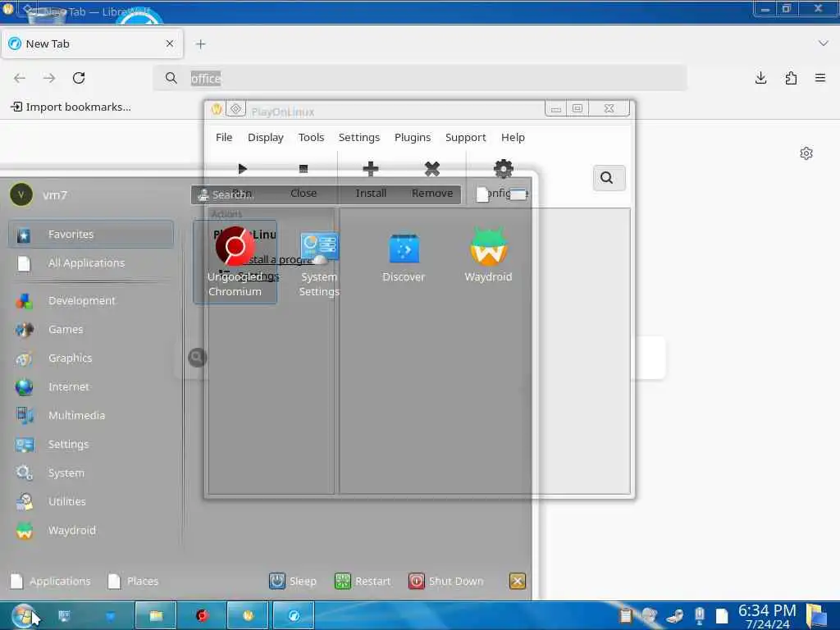Open Multimedia category
The image size is (840, 630).
coord(91,415)
